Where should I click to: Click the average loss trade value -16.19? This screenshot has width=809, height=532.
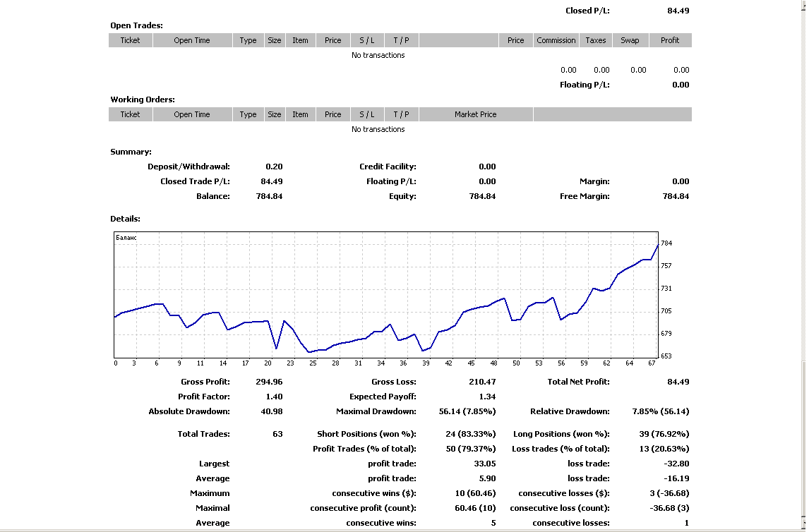(676, 478)
